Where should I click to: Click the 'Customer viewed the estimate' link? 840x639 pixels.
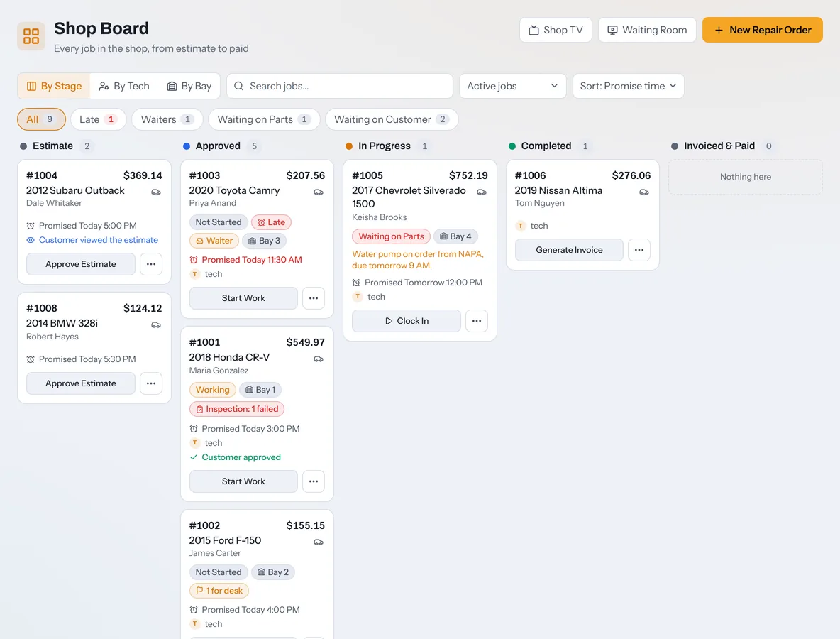coord(99,240)
